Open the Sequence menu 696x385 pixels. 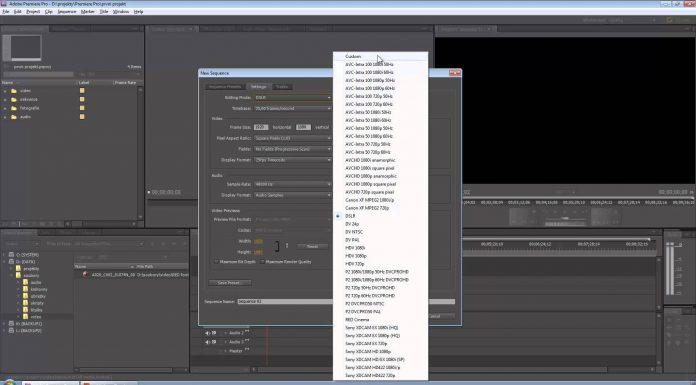(67, 12)
